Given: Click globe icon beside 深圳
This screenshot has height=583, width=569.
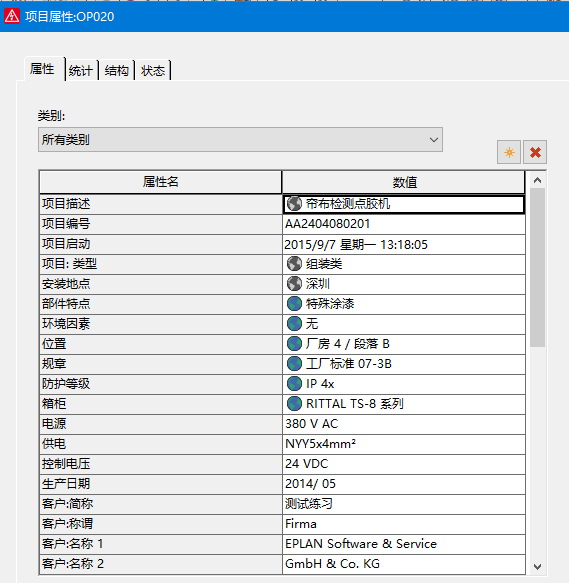Looking at the screenshot, I should 294,284.
